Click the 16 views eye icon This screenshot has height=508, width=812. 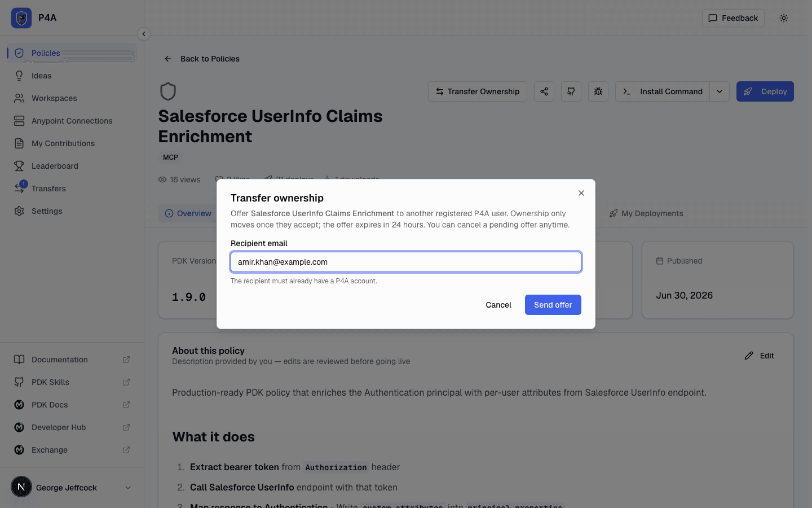[162, 179]
